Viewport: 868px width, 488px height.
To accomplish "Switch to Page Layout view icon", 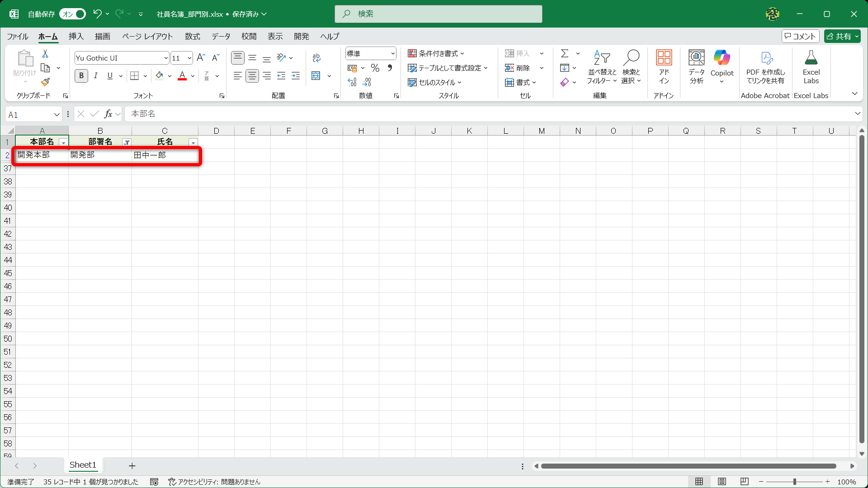I will [722, 482].
